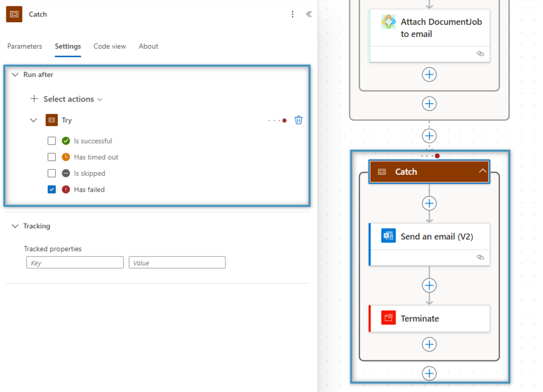This screenshot has width=543, height=392.
Task: Switch to the Parameters tab
Action: click(24, 47)
